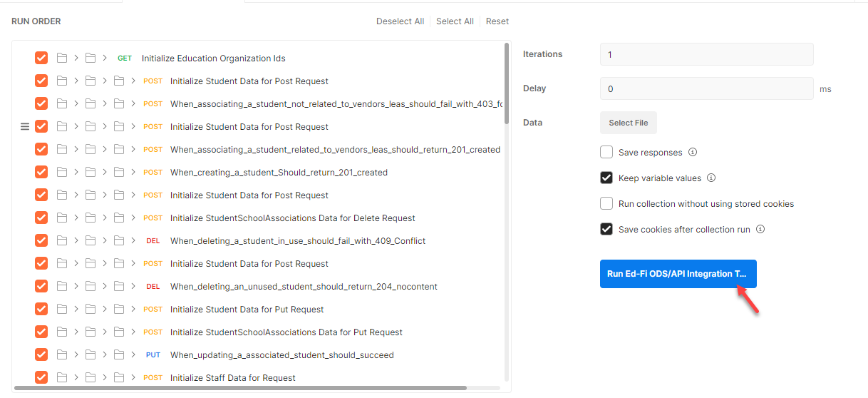
Task: Uncheck Save cookies after collection run
Action: [x=606, y=230]
